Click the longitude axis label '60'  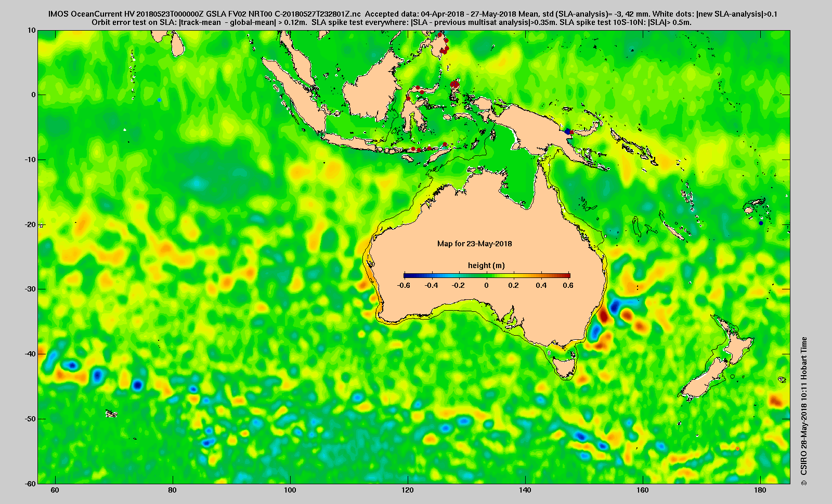[55, 490]
